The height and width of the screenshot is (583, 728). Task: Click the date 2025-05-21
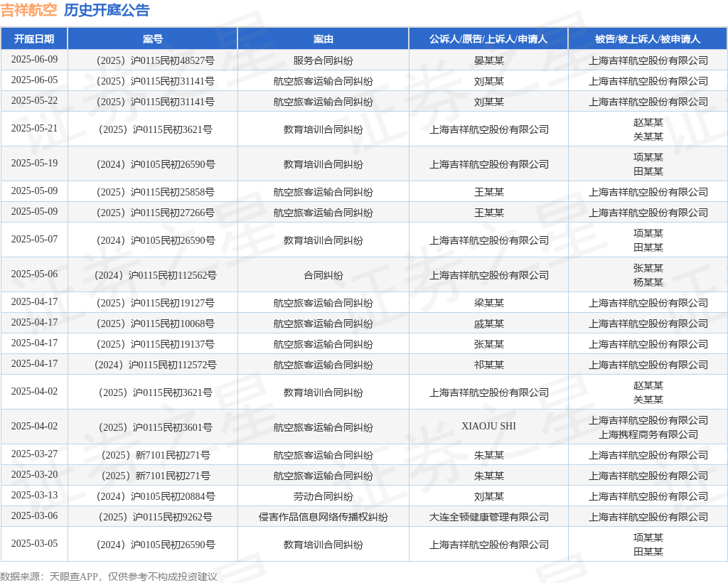[34, 128]
